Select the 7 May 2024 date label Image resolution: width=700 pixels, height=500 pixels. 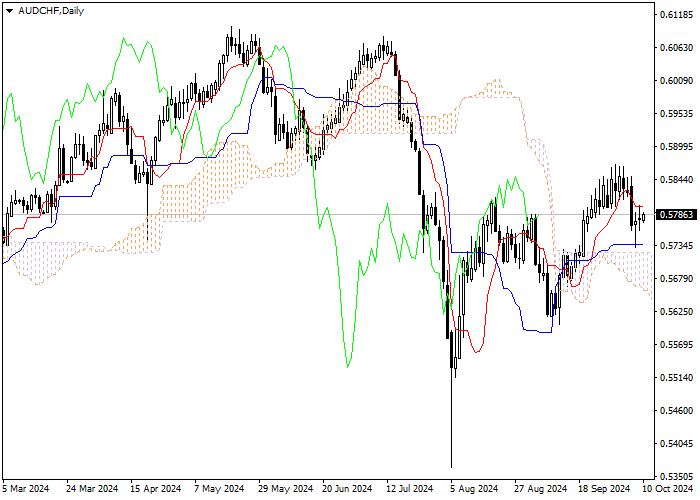[x=219, y=489]
